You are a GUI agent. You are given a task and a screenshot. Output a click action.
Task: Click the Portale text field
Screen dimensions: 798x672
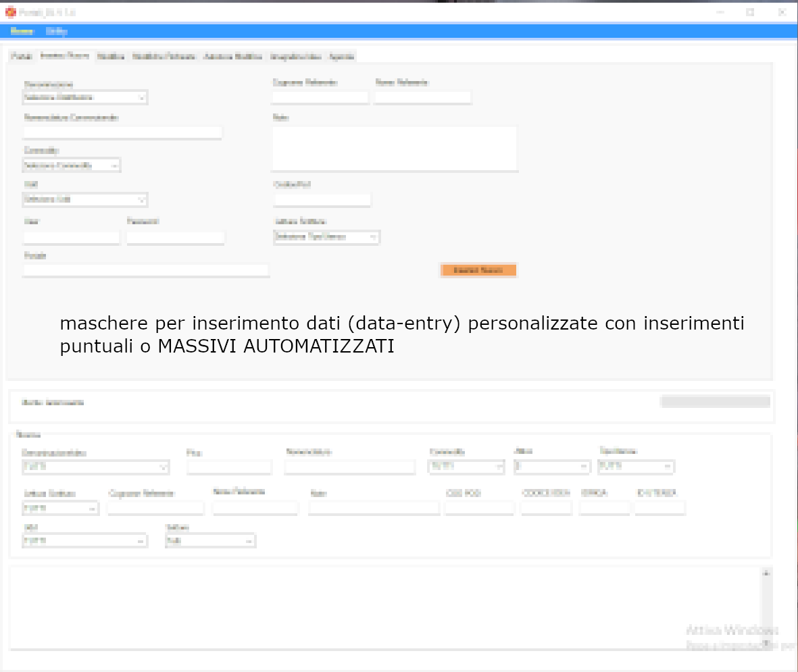(x=146, y=270)
